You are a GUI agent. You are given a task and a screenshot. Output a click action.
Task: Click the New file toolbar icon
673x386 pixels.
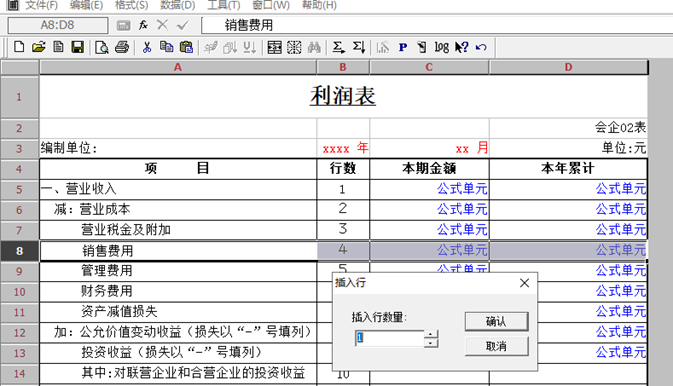coord(19,47)
